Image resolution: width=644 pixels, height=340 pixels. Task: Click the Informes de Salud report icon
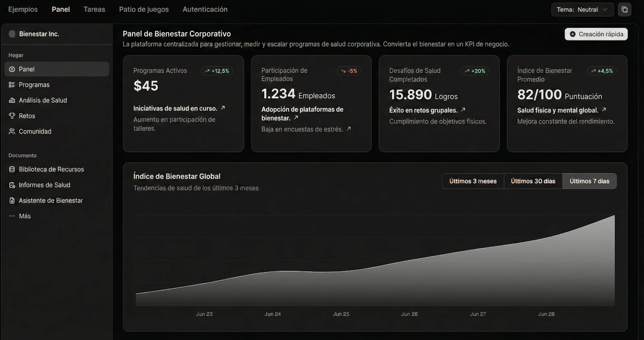(x=12, y=185)
